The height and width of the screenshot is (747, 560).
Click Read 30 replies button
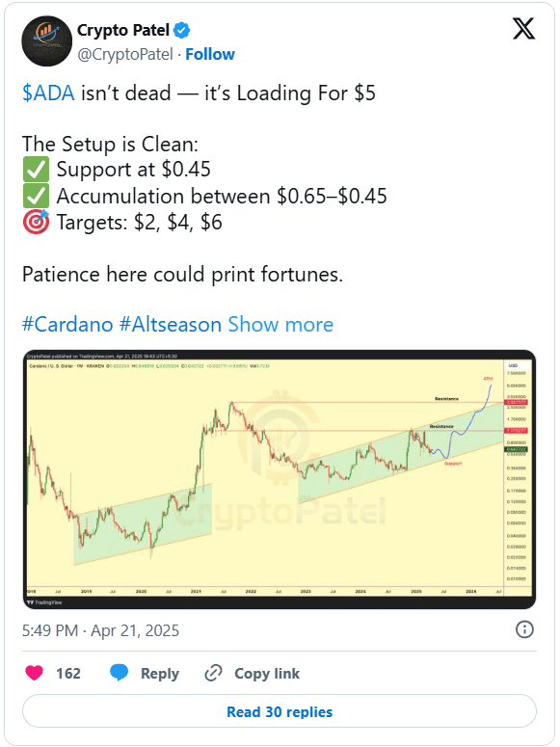pyautogui.click(x=280, y=711)
